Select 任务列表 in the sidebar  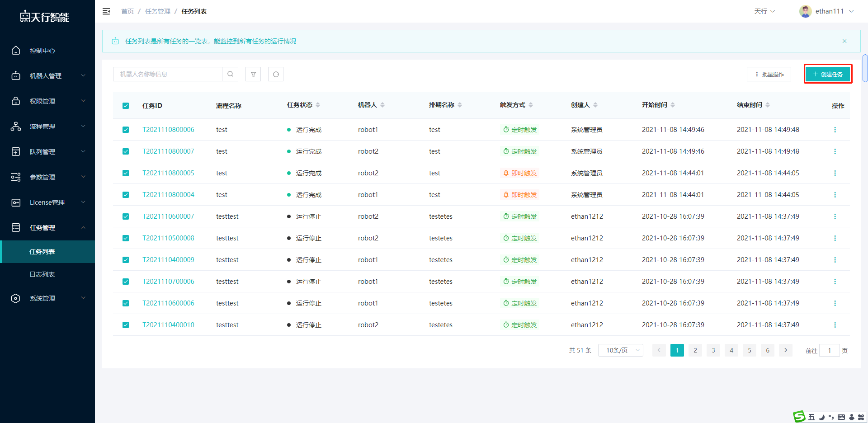pos(47,252)
